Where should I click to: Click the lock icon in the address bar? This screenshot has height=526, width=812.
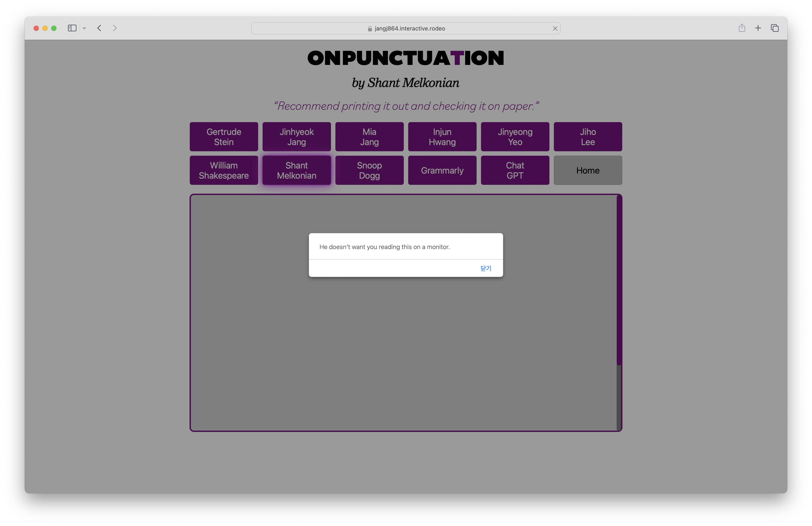370,29
